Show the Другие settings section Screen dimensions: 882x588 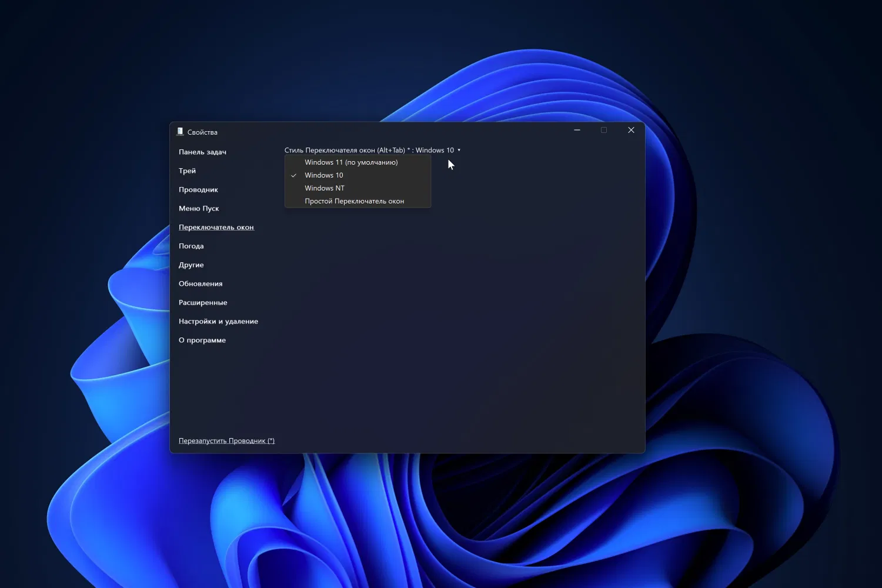191,265
